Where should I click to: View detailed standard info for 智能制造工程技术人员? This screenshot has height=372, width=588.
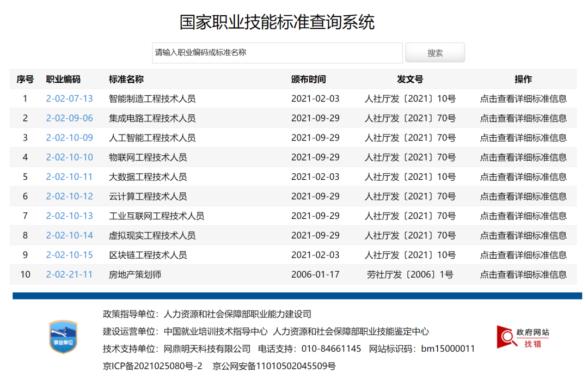523,99
